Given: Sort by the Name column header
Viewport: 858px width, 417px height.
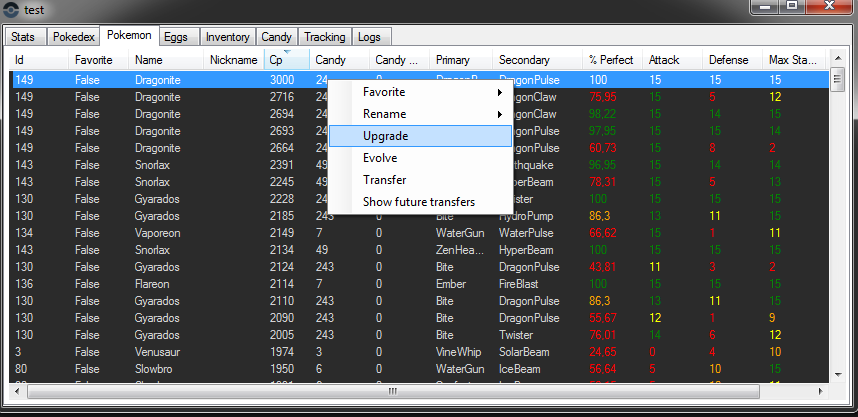Looking at the screenshot, I should [x=166, y=60].
